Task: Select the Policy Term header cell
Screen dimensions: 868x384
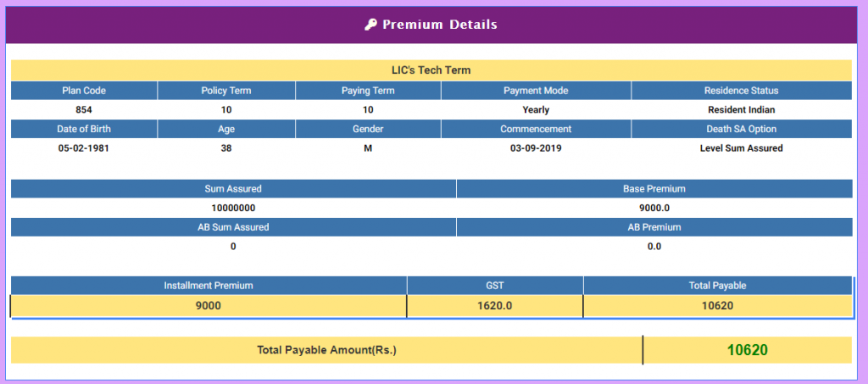Action: 226,91
